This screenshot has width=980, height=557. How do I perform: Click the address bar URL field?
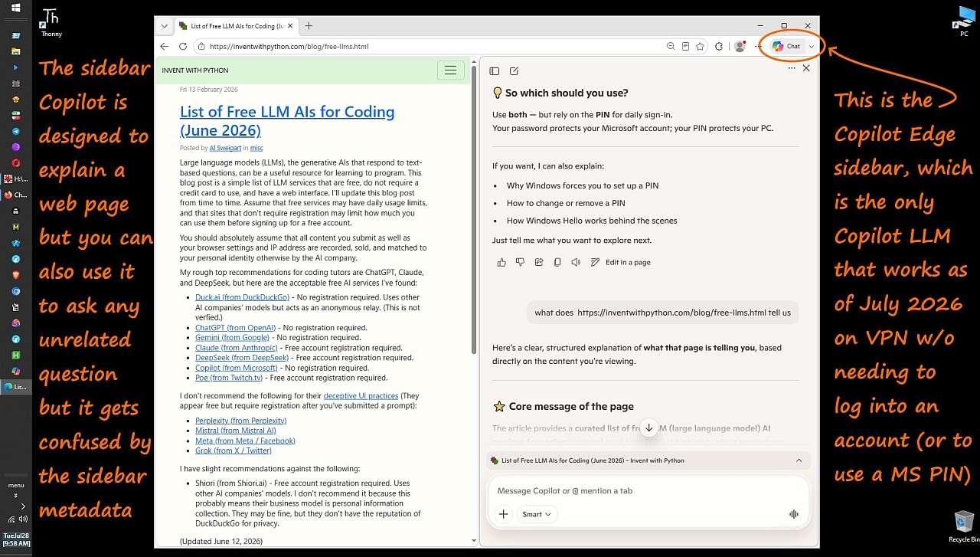point(429,46)
